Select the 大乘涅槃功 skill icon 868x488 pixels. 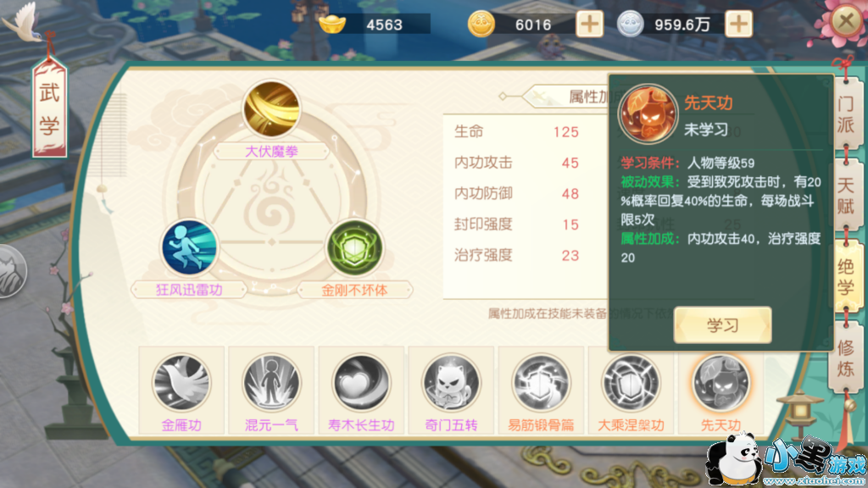click(631, 383)
